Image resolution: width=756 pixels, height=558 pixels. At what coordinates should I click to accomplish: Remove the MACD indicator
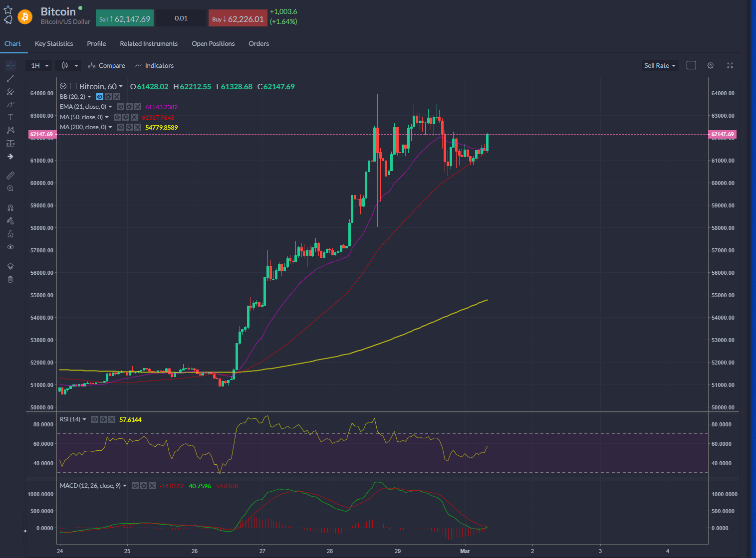(152, 486)
